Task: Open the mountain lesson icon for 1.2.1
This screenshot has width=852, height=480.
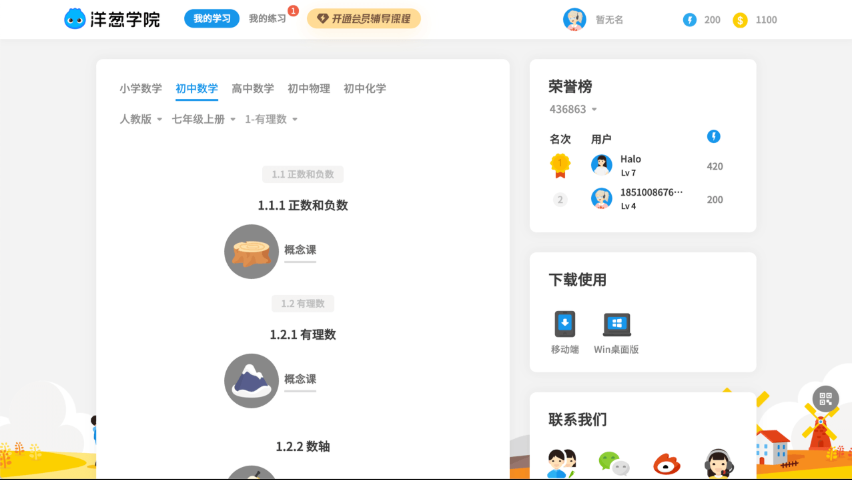Action: [x=251, y=380]
